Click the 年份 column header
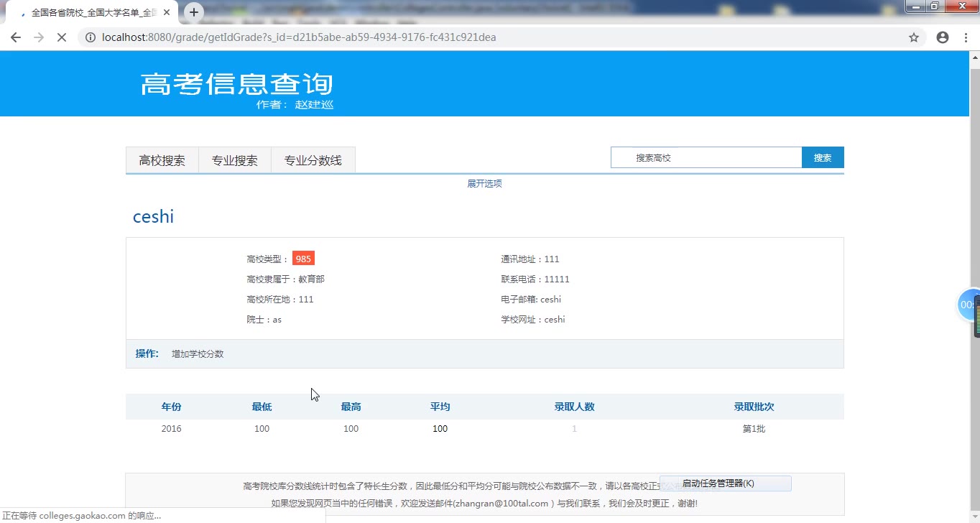980x523 pixels. (171, 407)
